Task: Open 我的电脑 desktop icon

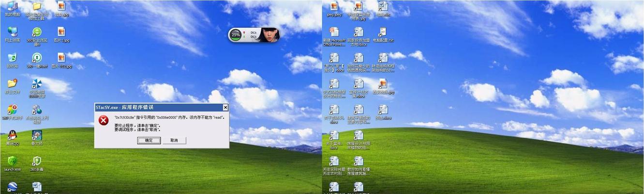Action: point(12,8)
